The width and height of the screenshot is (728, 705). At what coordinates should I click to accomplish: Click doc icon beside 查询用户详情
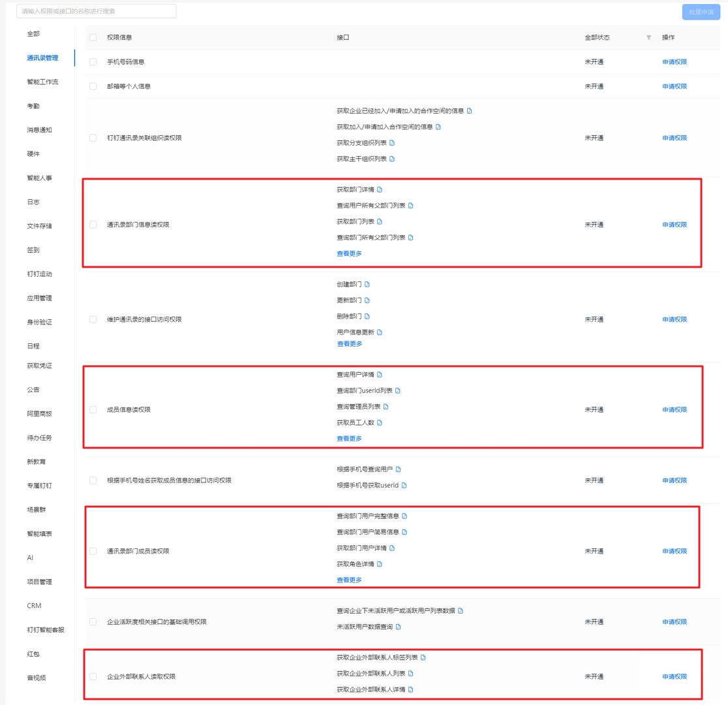(380, 375)
